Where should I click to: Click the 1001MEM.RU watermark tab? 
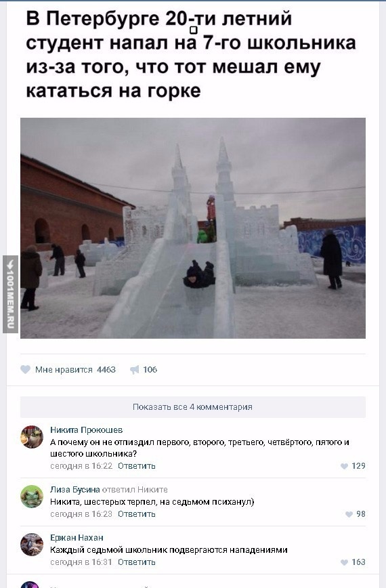(10, 294)
